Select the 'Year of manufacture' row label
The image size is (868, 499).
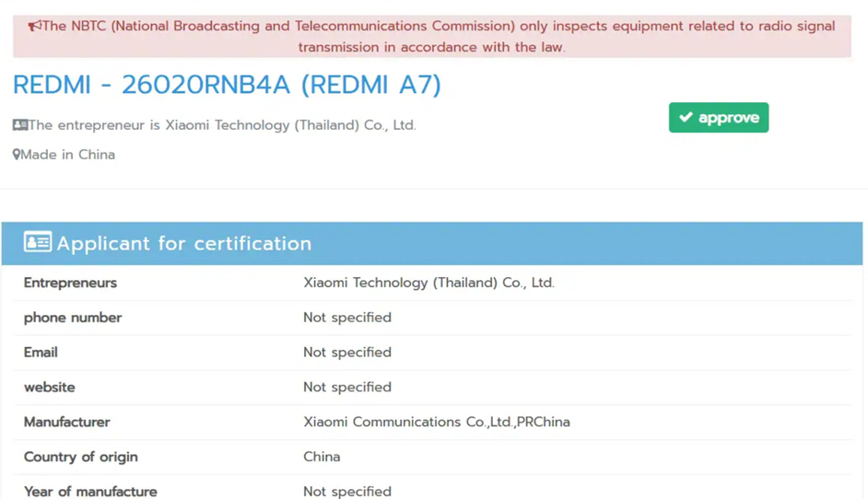(x=90, y=492)
